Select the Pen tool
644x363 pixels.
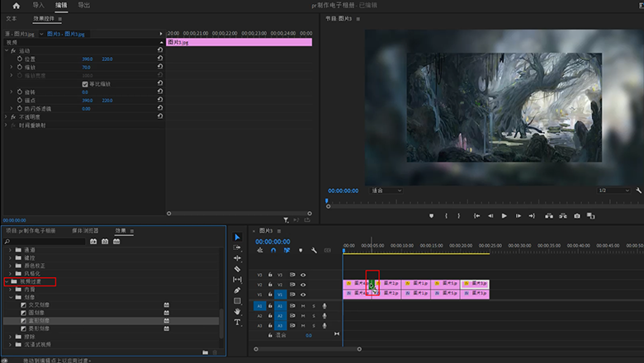pos(237,290)
